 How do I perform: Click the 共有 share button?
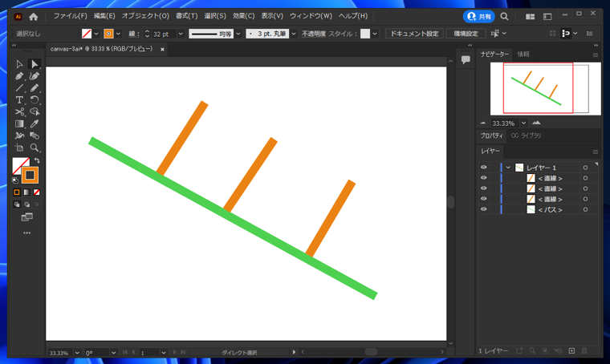478,17
